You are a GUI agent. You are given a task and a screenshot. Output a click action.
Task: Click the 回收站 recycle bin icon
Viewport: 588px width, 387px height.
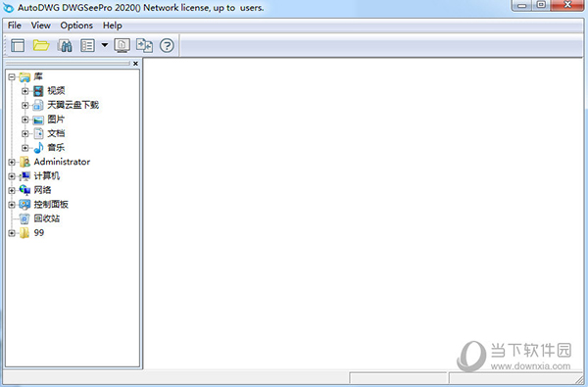(24, 218)
